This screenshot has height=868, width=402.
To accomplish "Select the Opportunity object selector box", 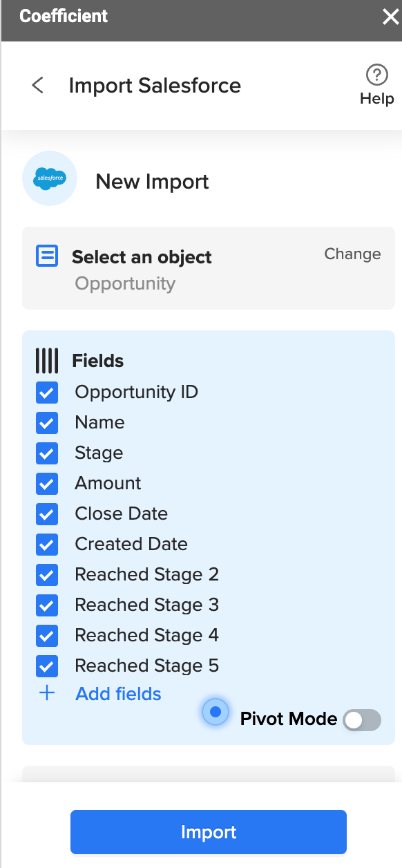I will click(x=209, y=268).
